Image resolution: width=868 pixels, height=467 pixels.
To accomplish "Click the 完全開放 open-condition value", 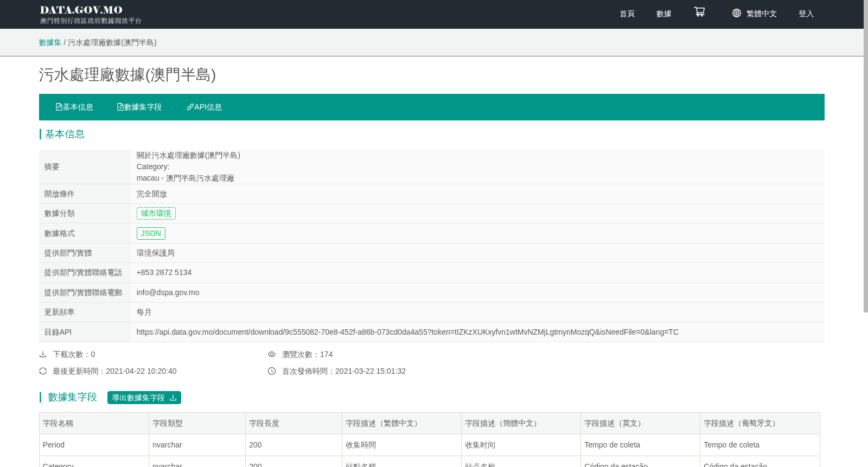I will (152, 194).
